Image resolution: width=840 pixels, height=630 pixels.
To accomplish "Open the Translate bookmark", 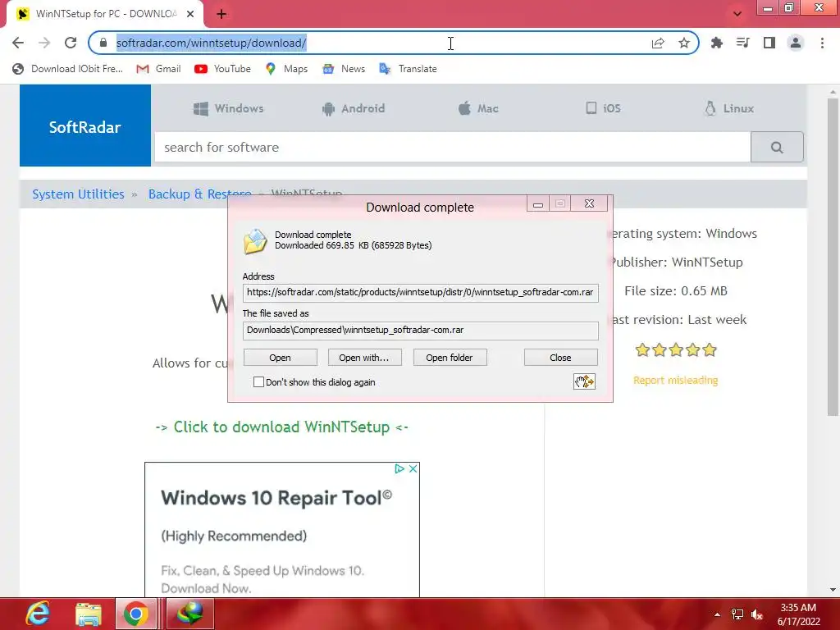I will pos(409,69).
